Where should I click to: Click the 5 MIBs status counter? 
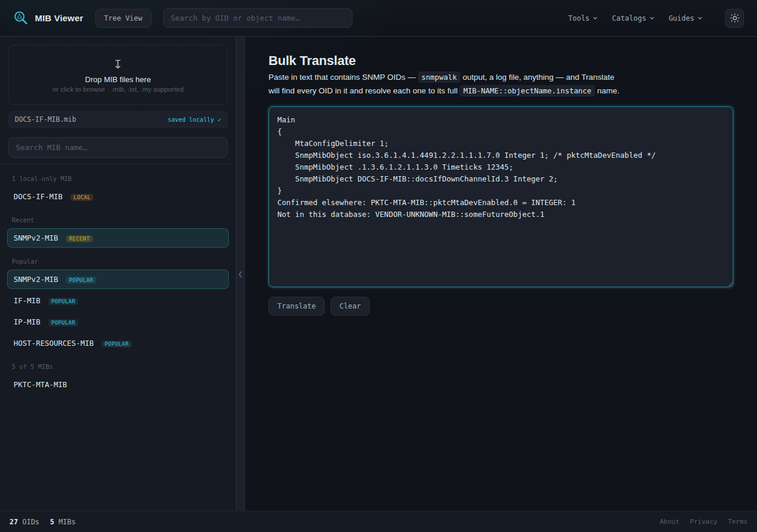[x=63, y=522]
